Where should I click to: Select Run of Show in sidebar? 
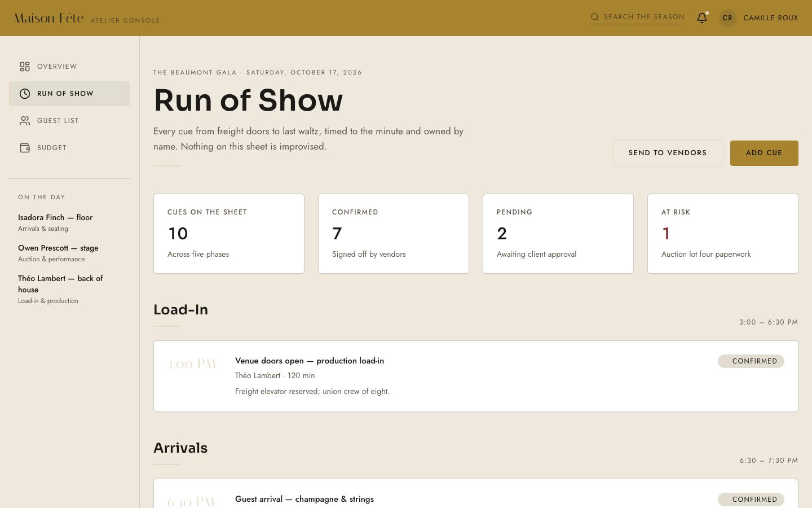coord(69,94)
